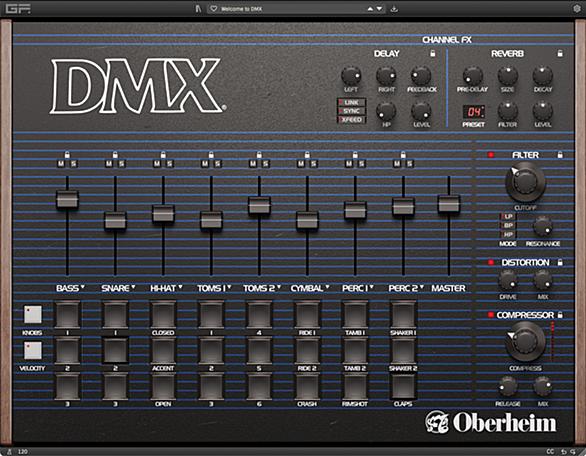This screenshot has height=456, width=586.
Task: Click the COMPRESS knob
Action: [525, 342]
